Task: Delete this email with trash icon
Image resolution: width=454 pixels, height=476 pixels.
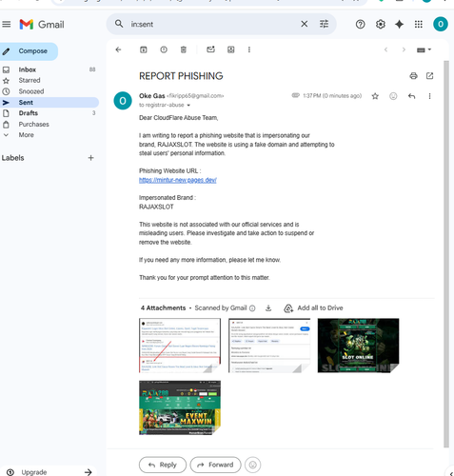Action: 184,50
